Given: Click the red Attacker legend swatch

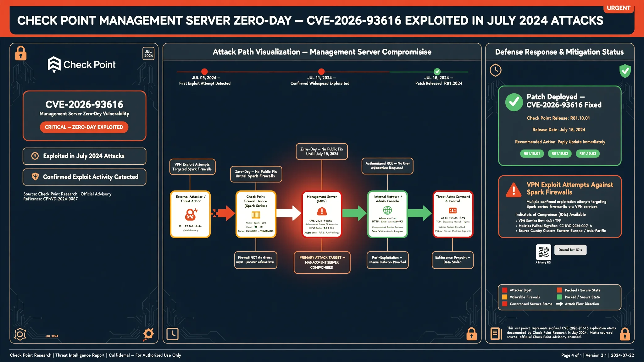Looking at the screenshot, I should (505, 290).
